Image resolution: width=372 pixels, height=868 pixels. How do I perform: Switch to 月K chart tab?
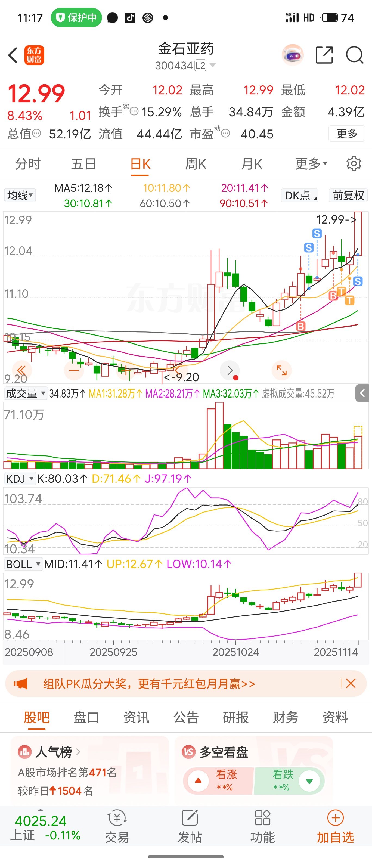pyautogui.click(x=252, y=164)
